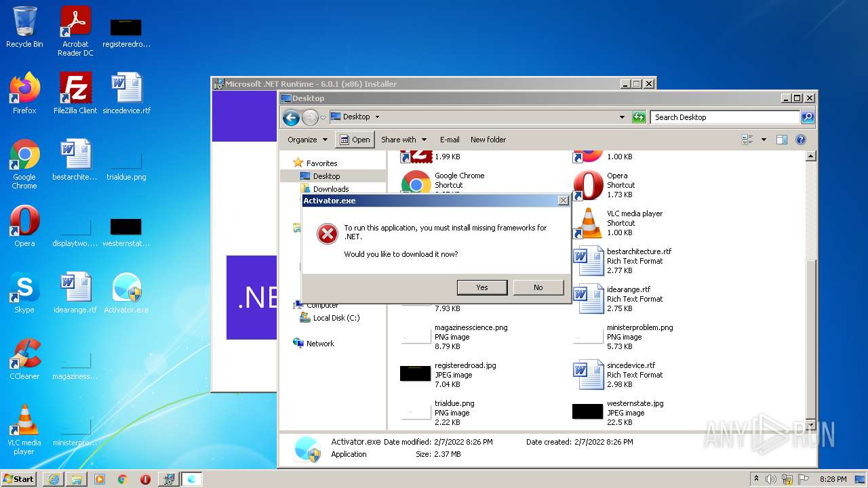Click New folder in the toolbar
Image resolution: width=868 pixels, height=488 pixels.
click(488, 140)
